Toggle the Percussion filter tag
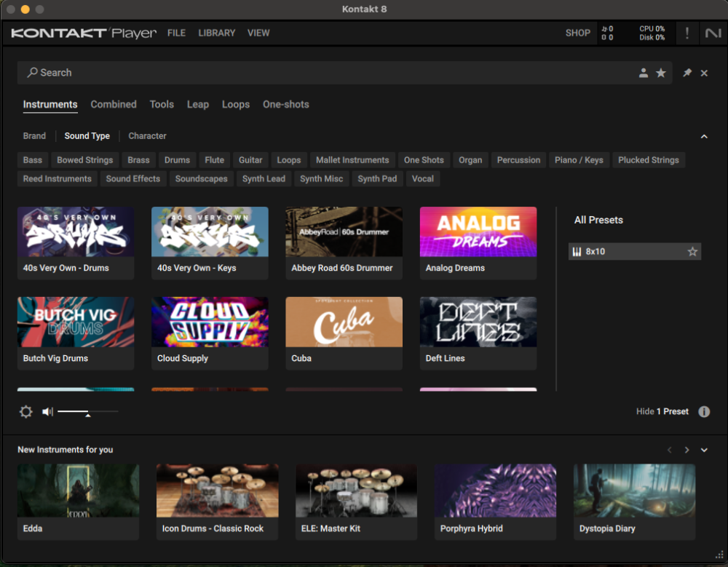The height and width of the screenshot is (567, 728). pyautogui.click(x=518, y=160)
